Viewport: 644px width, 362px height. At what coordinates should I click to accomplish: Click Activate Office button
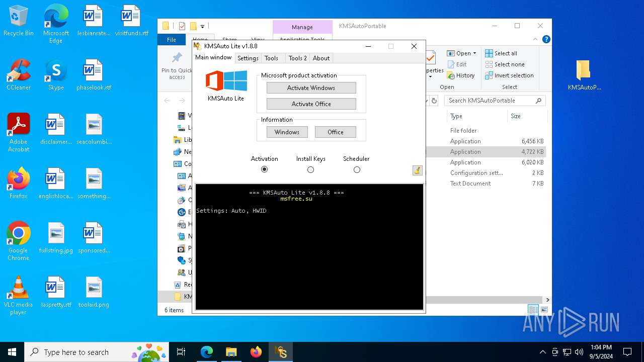point(311,104)
